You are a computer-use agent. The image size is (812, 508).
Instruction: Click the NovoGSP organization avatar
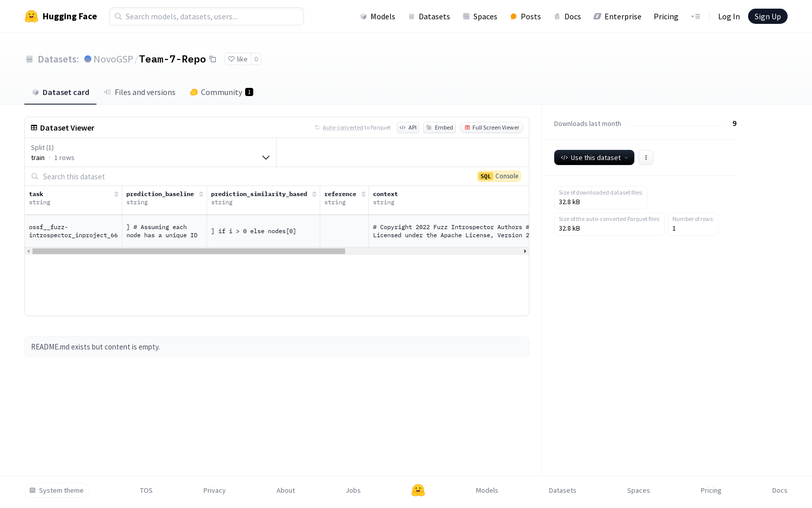pyautogui.click(x=88, y=59)
